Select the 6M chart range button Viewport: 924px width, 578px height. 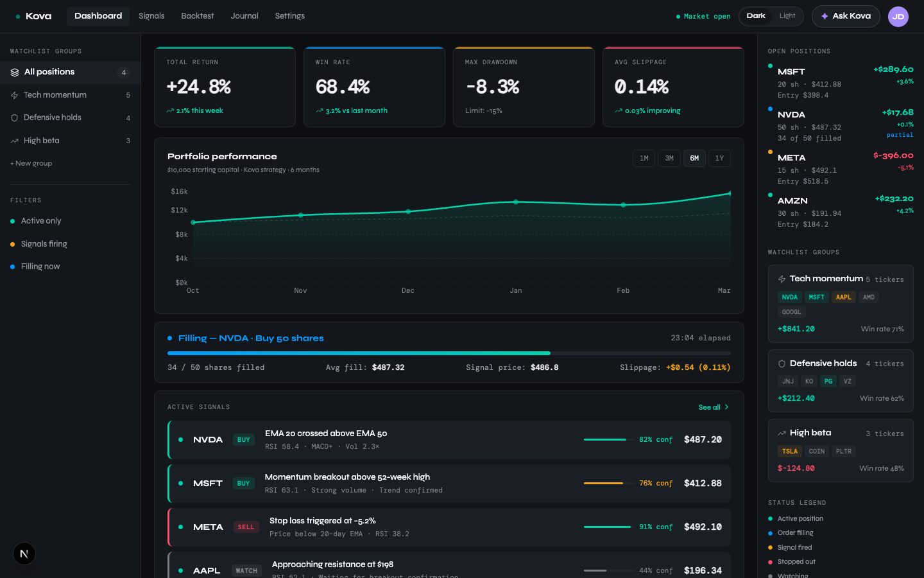click(694, 158)
